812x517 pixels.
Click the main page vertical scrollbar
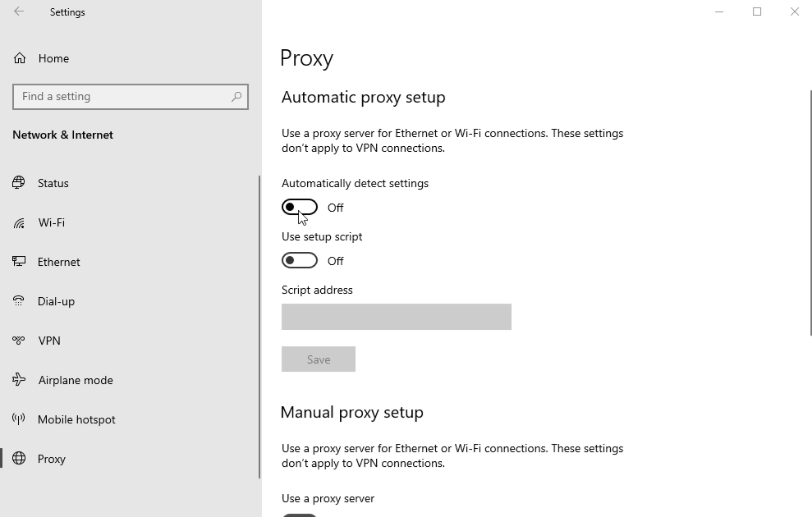810,213
